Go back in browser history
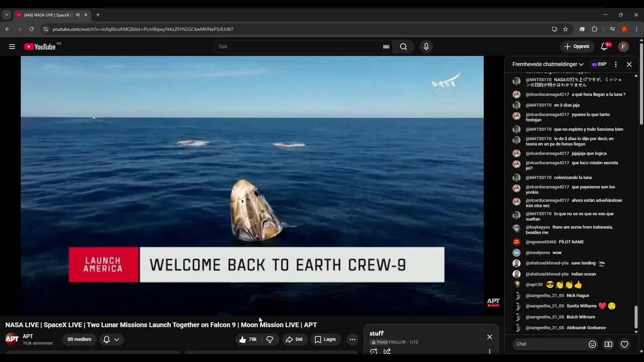 [8, 29]
